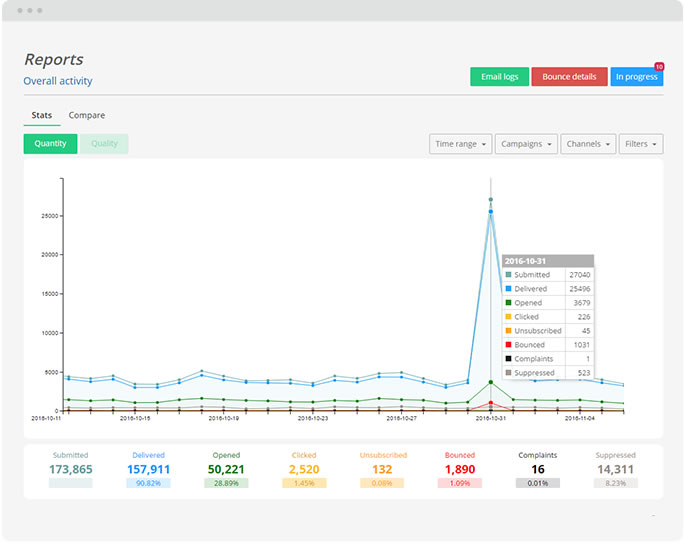Toggle the Quality view button

104,144
